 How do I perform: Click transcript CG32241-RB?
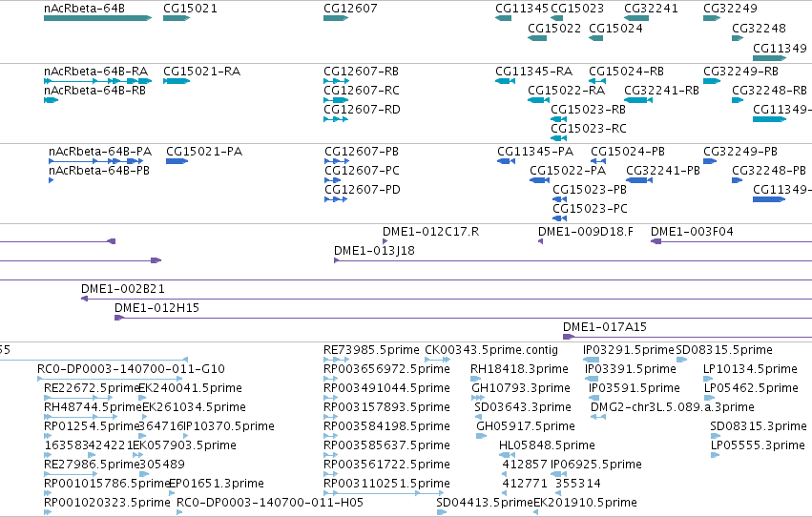click(x=662, y=91)
